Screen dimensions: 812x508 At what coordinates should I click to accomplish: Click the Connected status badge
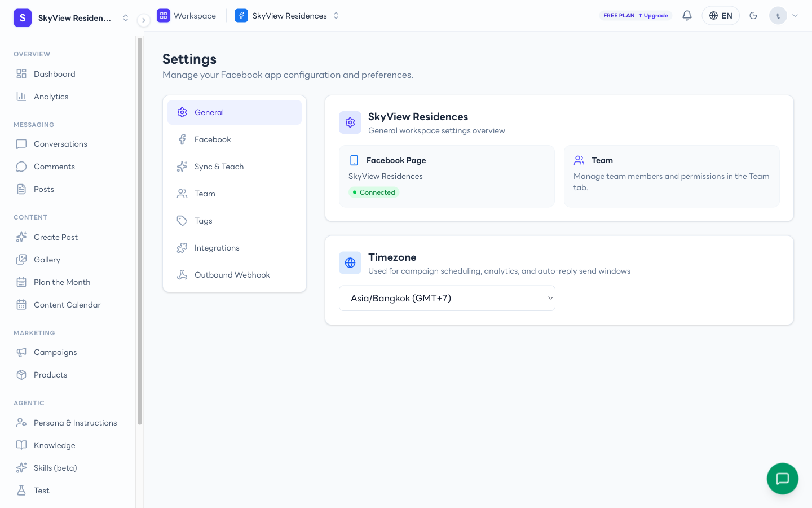coord(374,192)
